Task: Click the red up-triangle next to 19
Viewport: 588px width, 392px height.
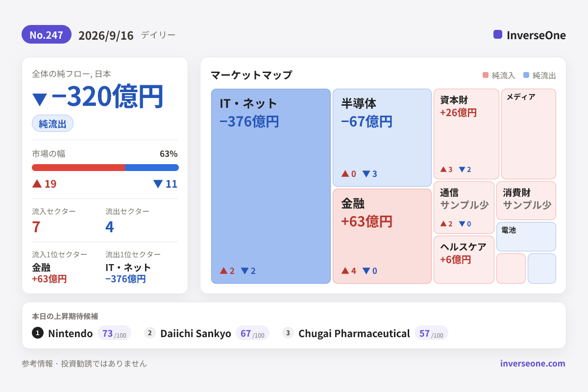Action: tap(37, 184)
